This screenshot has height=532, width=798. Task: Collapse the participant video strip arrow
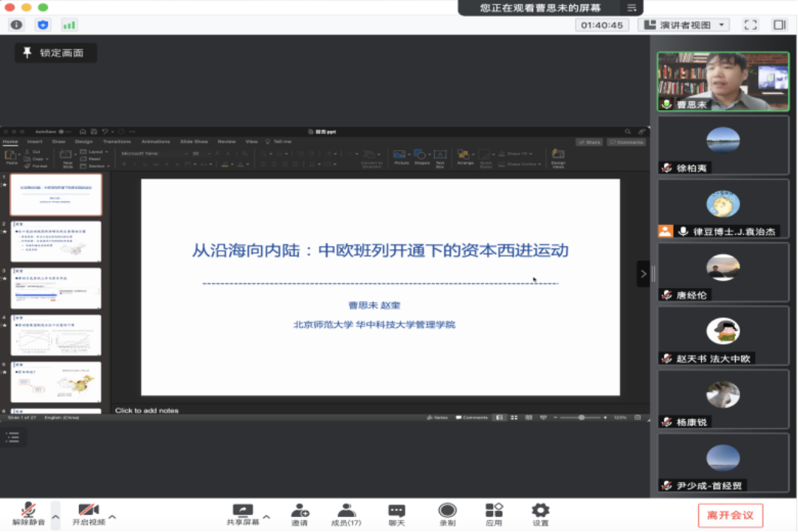pyautogui.click(x=643, y=274)
